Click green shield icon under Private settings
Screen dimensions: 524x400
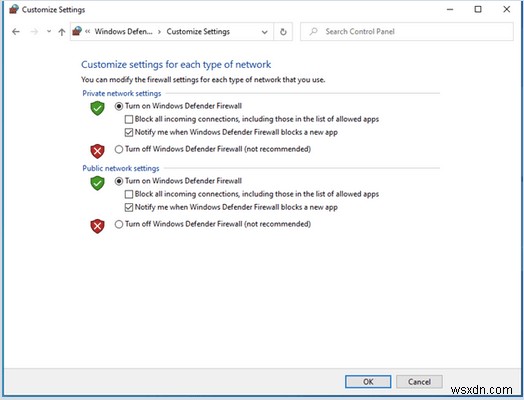(97, 108)
